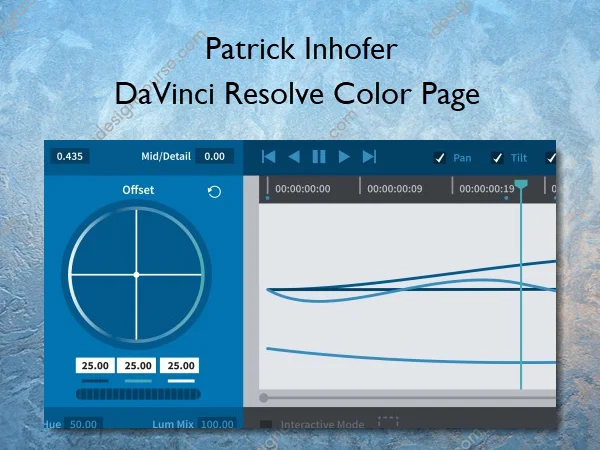The image size is (600, 450).
Task: Click the dashed rectangle icon beside Interactive Mode
Action: pyautogui.click(x=388, y=423)
